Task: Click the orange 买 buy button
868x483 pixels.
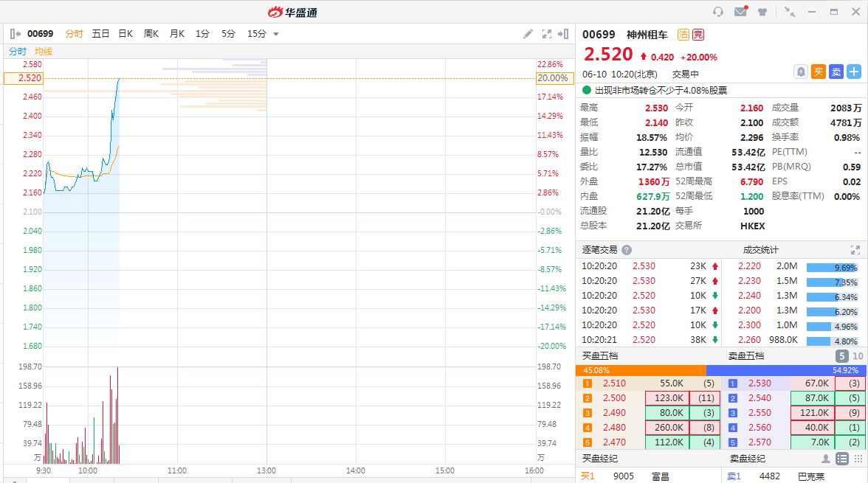Action: [x=819, y=72]
